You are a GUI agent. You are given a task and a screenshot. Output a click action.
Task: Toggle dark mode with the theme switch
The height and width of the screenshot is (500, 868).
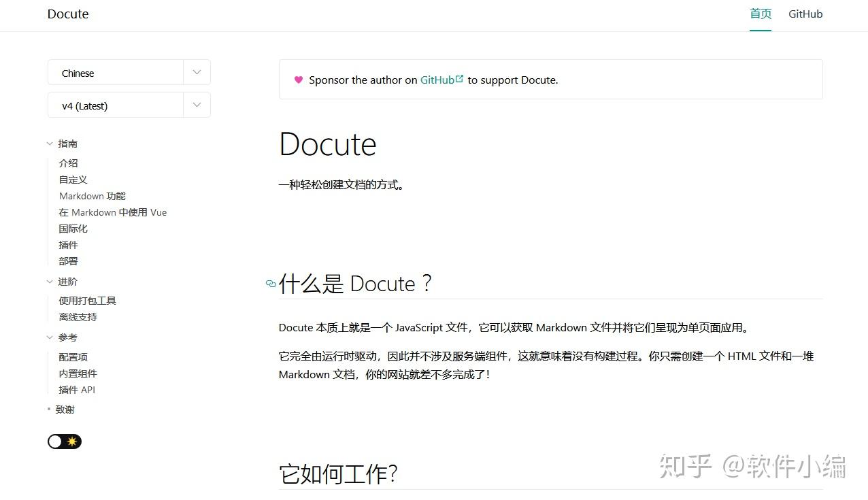pyautogui.click(x=64, y=441)
